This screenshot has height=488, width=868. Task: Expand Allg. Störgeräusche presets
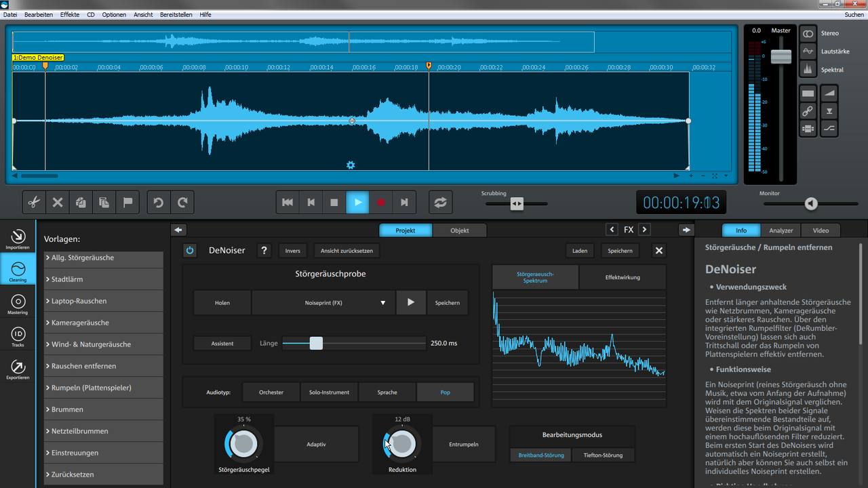click(x=104, y=258)
